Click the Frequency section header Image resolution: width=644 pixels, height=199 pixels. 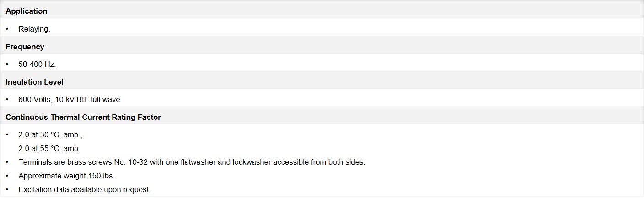25,47
